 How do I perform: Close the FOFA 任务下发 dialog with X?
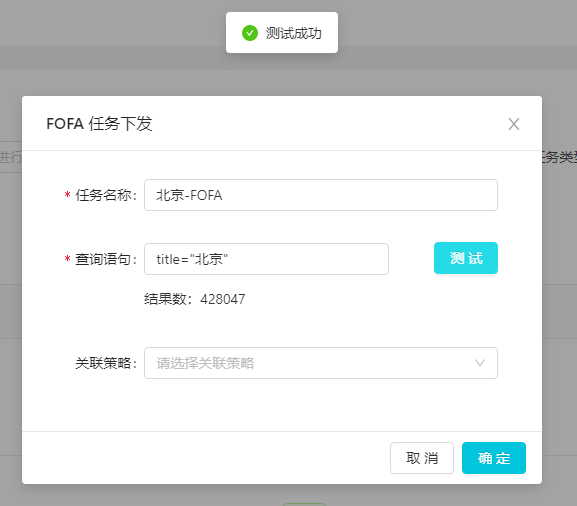click(x=514, y=124)
